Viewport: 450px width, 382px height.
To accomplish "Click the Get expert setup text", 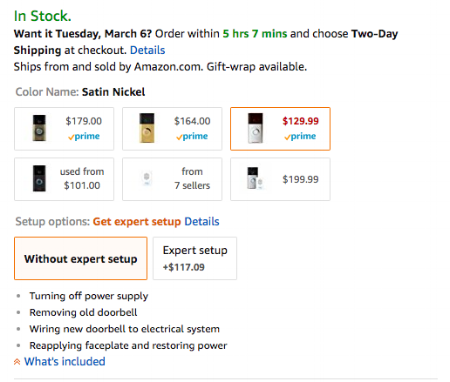I will (137, 222).
